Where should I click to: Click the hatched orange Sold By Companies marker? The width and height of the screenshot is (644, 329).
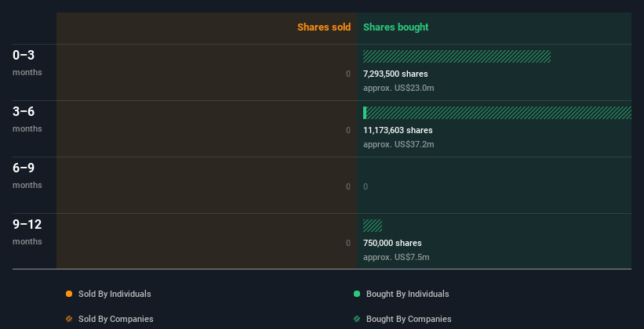click(69, 319)
